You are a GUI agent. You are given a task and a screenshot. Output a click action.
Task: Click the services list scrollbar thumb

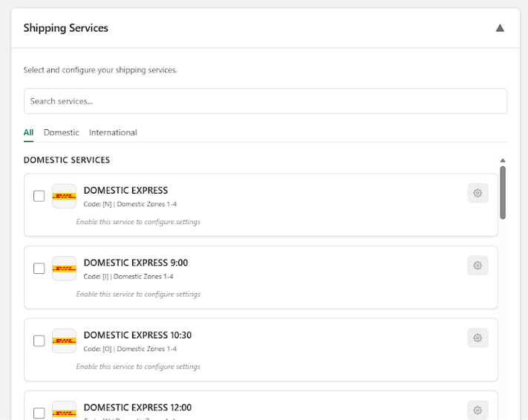coord(503,191)
